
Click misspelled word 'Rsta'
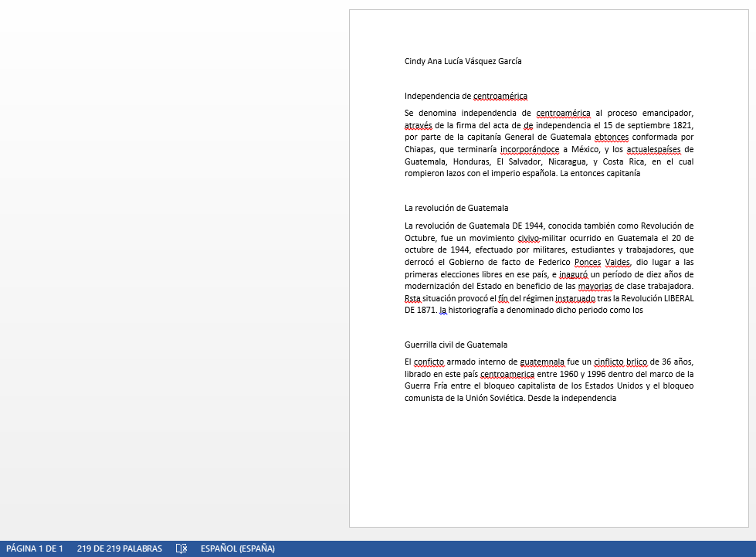point(412,298)
